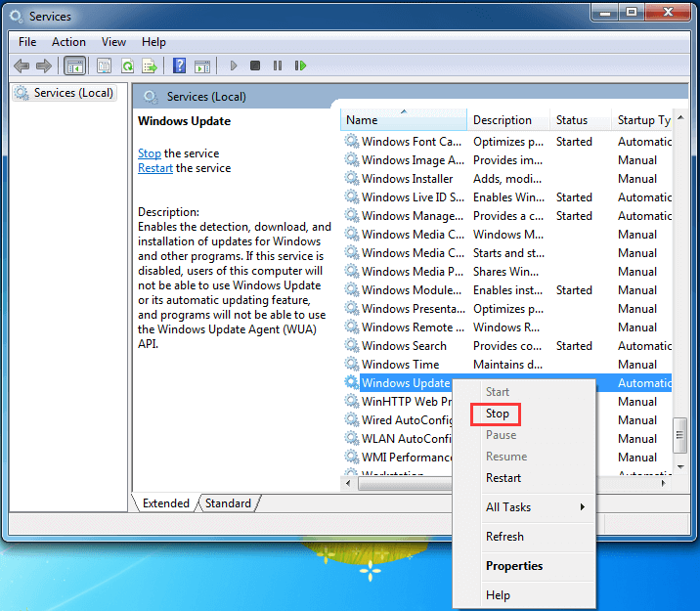The height and width of the screenshot is (611, 700).
Task: Click the Stop the service link
Action: coord(150,153)
